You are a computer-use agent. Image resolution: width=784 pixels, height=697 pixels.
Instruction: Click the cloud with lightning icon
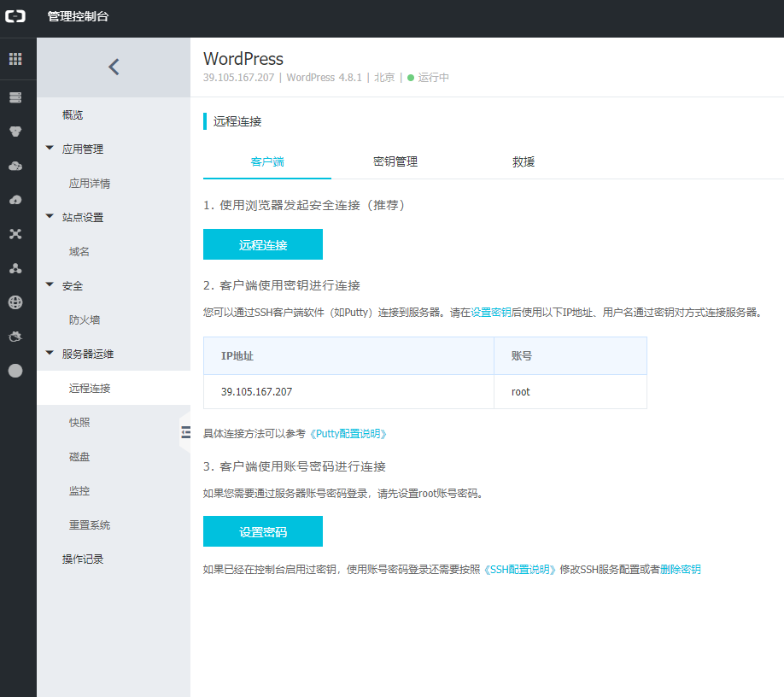(15, 200)
